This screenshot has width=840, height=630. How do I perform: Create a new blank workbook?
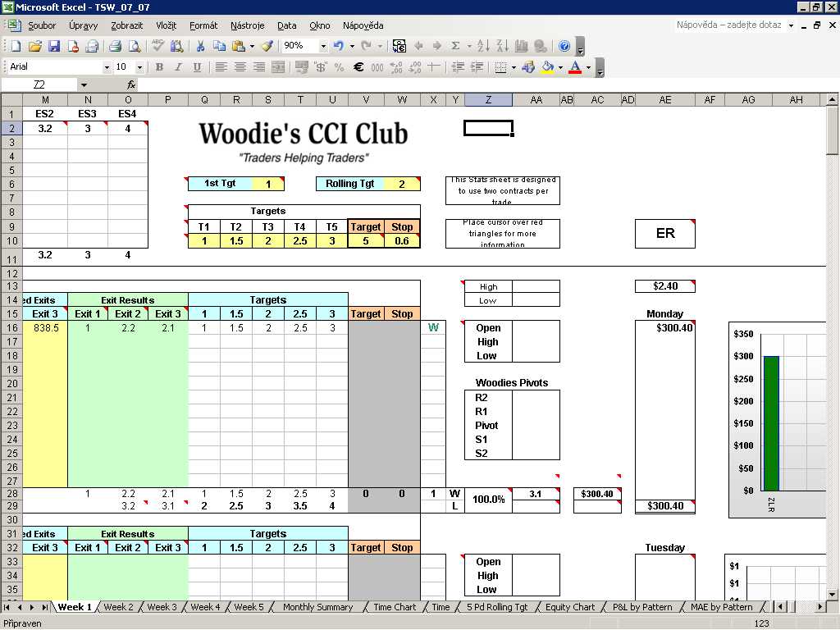(x=16, y=46)
